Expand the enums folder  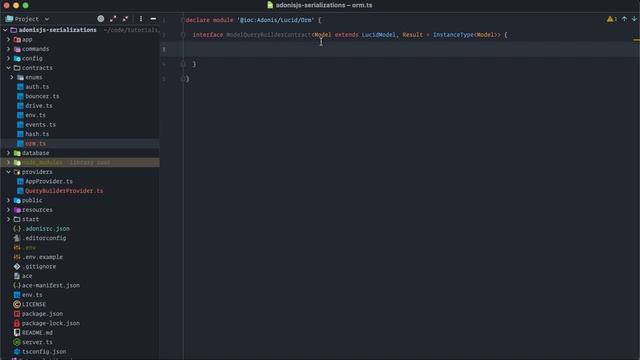tap(12, 77)
